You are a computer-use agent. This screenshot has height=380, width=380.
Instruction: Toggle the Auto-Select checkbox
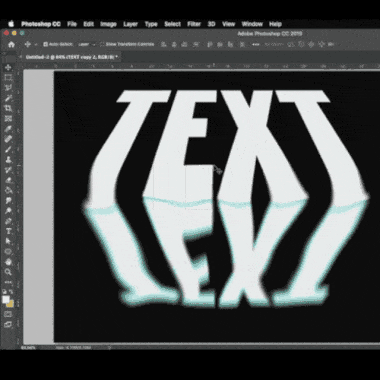point(46,44)
